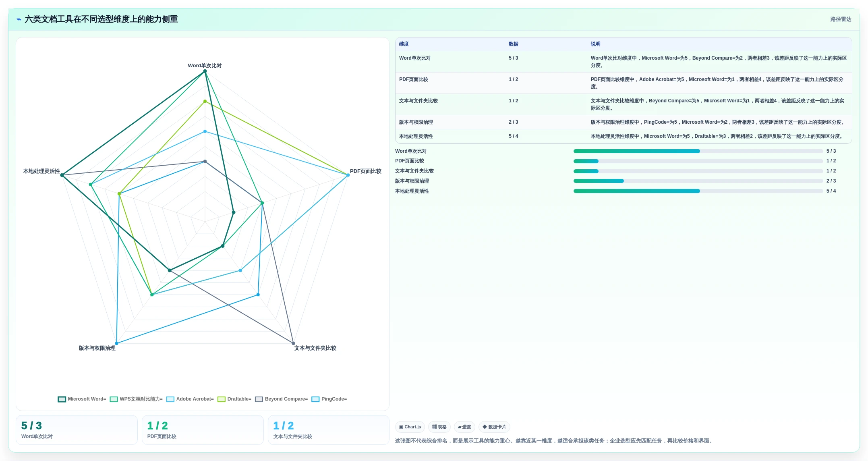868x461 pixels.
Task: Click the data point at 本地处理灵活性 outer vertex
Action: click(62, 175)
